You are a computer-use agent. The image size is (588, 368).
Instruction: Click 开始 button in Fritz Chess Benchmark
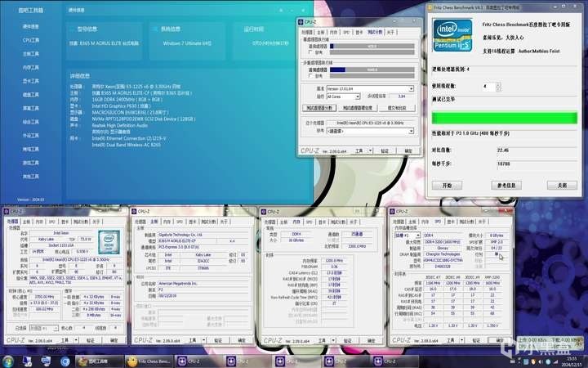tap(447, 185)
